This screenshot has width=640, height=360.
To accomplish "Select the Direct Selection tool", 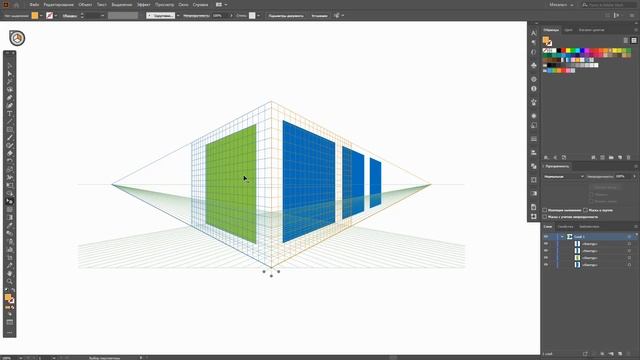I will [x=9, y=74].
